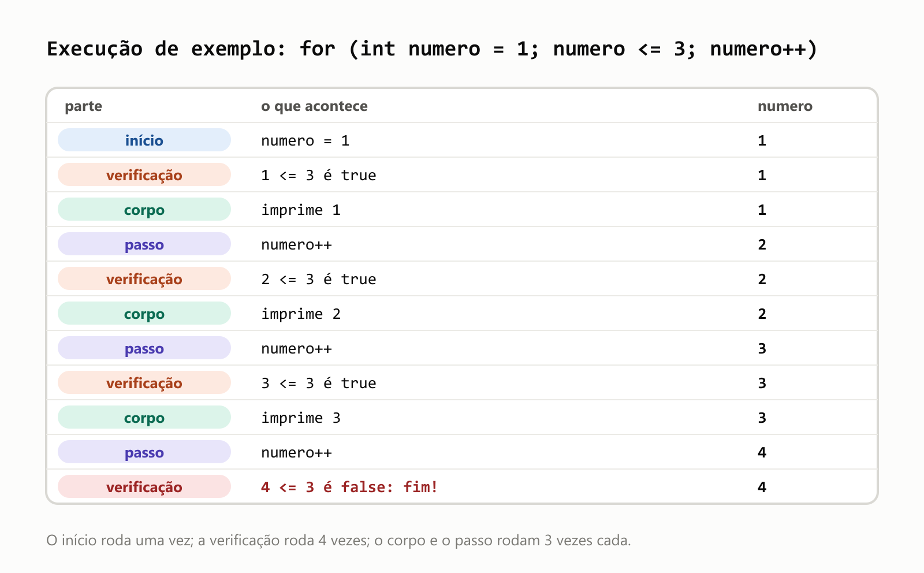Click the numero value 2 in the "imprime 2" row
924x573 pixels.
pos(762,314)
